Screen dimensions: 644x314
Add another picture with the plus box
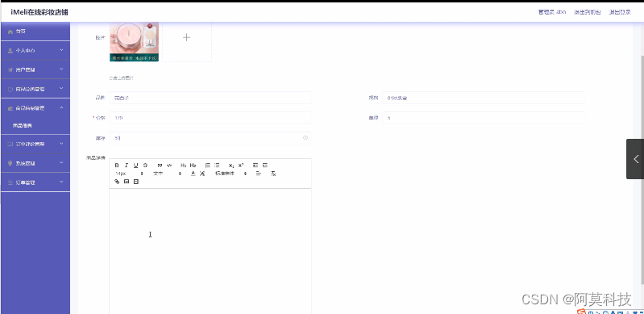pyautogui.click(x=187, y=37)
